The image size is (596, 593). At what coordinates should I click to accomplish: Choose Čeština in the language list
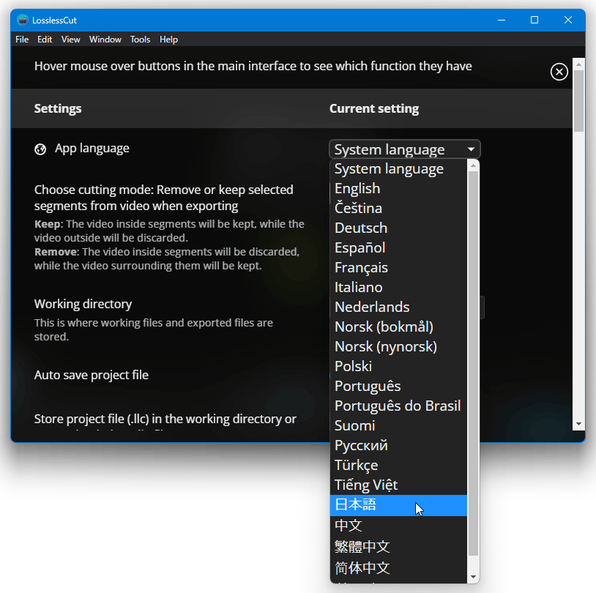[x=398, y=208]
